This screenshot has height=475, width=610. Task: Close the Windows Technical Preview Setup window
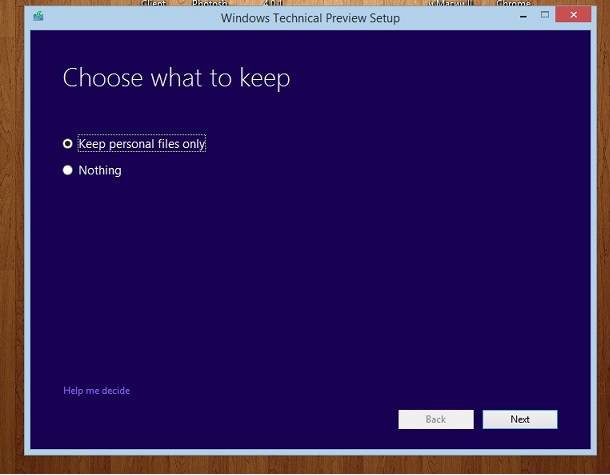coord(573,15)
